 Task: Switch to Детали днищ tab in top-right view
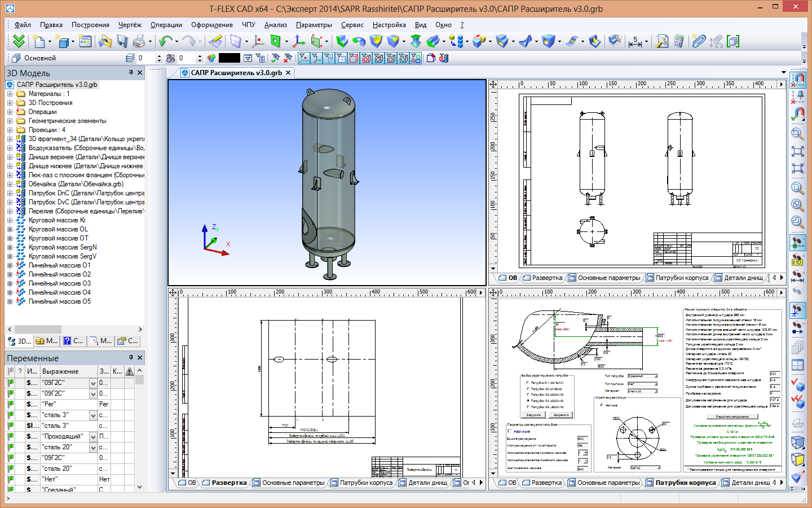point(739,278)
